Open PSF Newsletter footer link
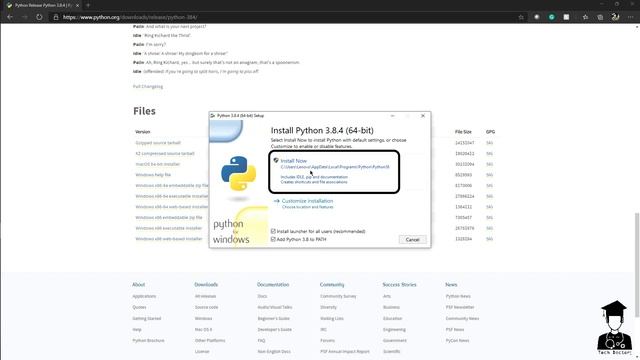This screenshot has width=640, height=360. click(460, 307)
